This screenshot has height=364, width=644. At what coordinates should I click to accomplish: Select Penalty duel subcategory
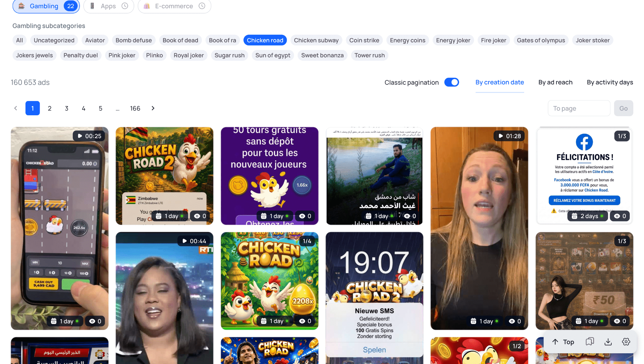pyautogui.click(x=81, y=55)
